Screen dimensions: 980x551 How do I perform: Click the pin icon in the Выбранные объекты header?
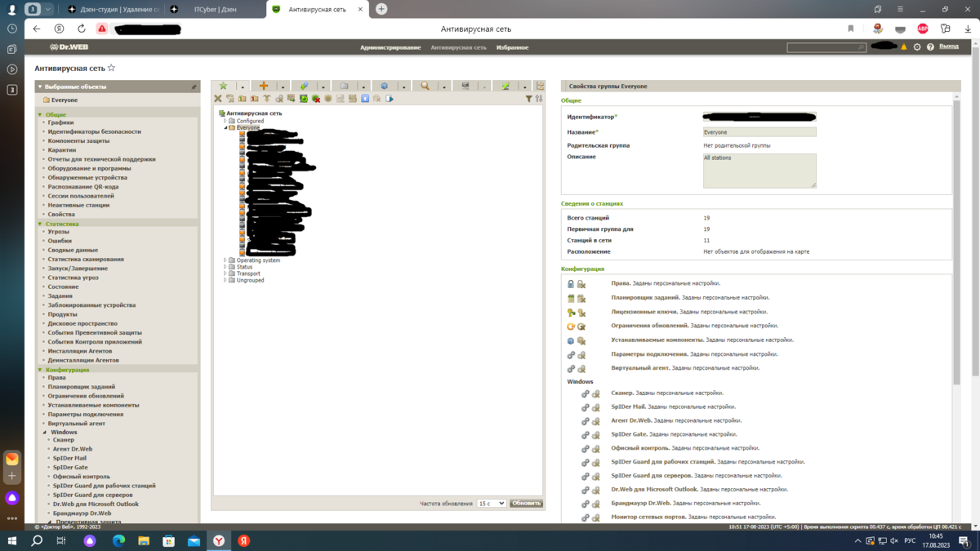tap(194, 87)
